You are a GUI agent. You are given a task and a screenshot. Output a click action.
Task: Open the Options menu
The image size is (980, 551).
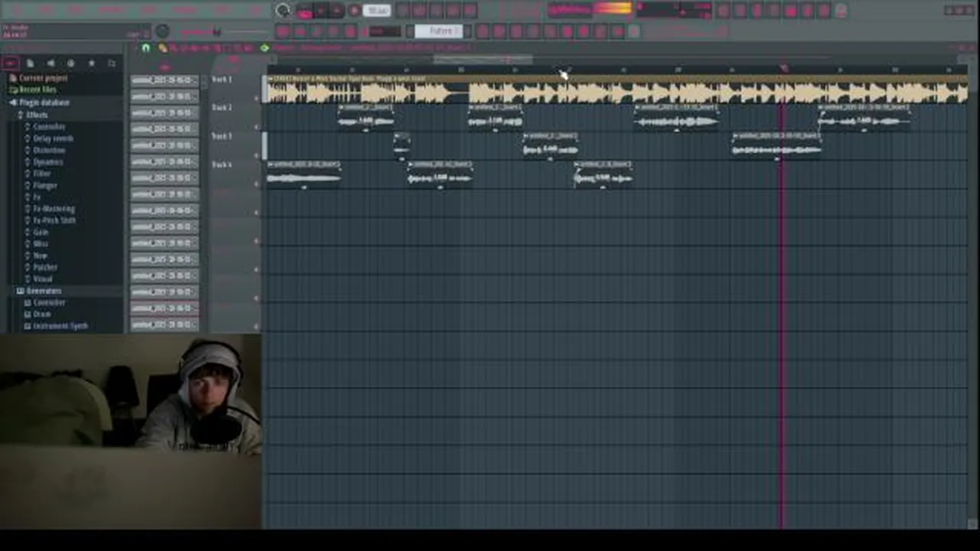[x=185, y=10]
